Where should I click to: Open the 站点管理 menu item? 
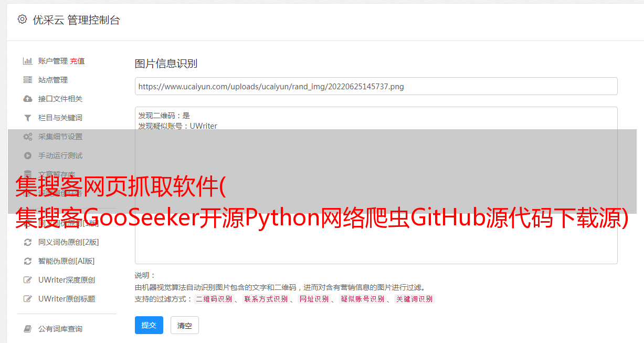53,80
